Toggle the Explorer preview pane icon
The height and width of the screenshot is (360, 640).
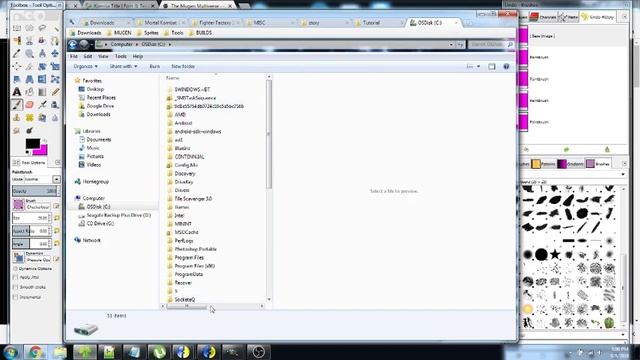[x=492, y=66]
